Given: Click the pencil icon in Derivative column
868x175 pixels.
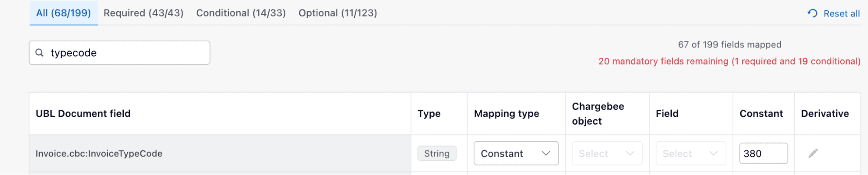Looking at the screenshot, I should coord(813,153).
